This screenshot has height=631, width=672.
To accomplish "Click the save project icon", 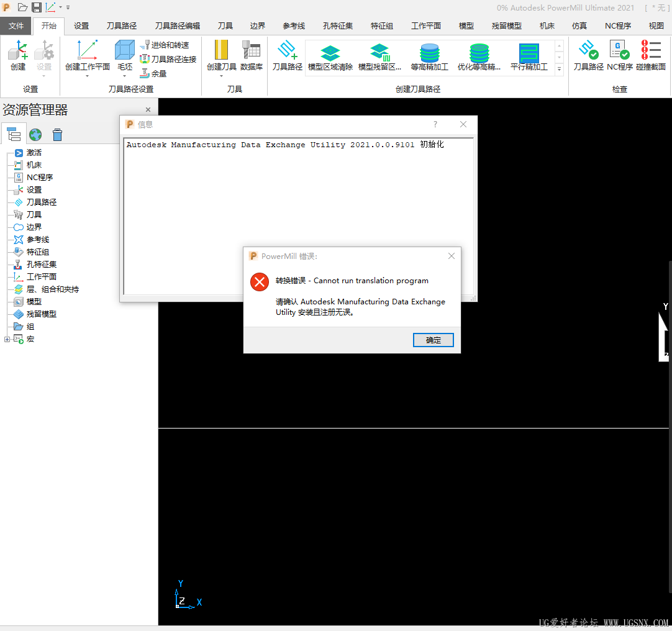I will pos(37,7).
